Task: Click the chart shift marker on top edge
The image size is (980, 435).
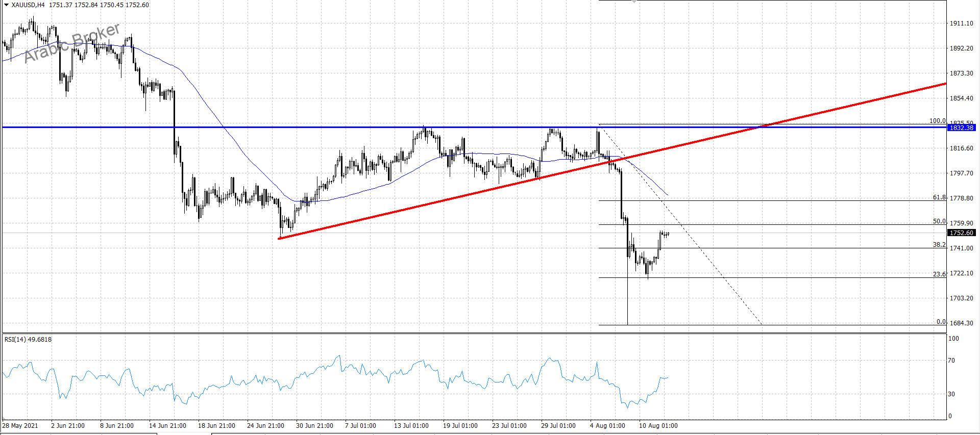Action: click(x=634, y=2)
